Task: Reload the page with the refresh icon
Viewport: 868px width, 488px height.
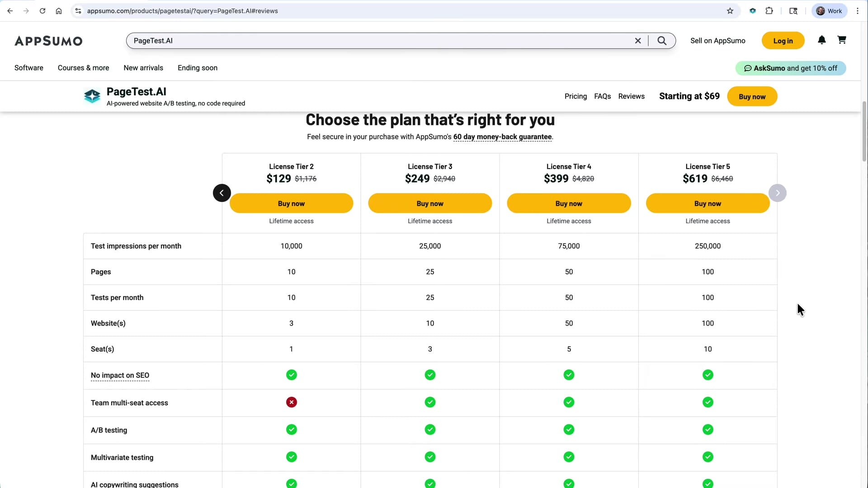Action: click(42, 11)
